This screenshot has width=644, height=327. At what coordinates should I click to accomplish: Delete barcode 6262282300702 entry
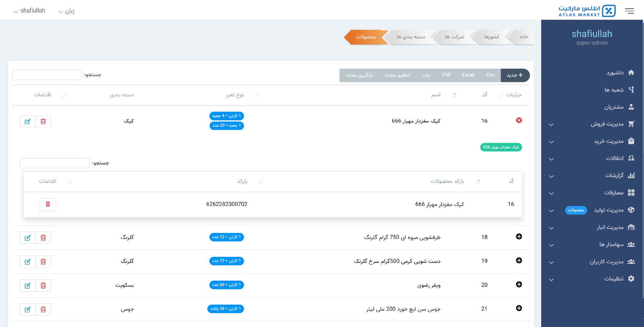pos(48,204)
